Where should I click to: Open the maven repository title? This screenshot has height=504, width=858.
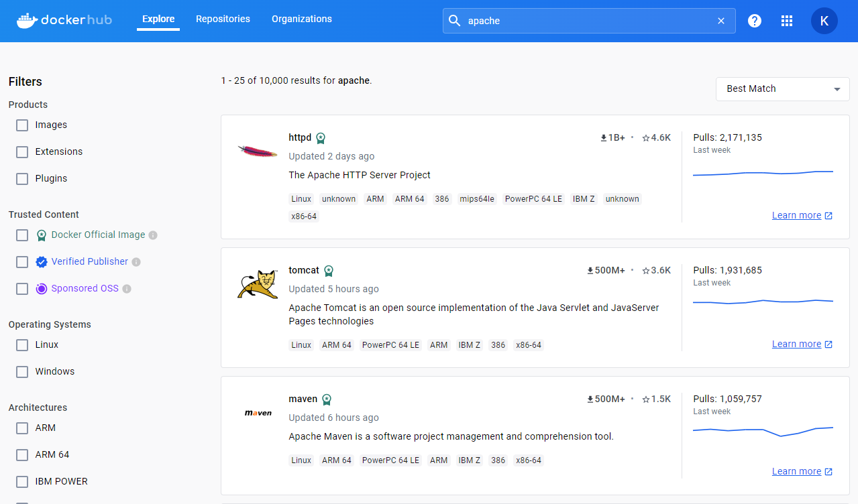click(x=303, y=399)
